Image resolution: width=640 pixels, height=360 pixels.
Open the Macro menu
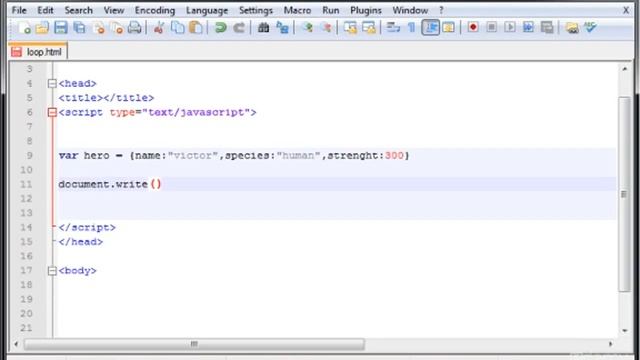coord(297,10)
